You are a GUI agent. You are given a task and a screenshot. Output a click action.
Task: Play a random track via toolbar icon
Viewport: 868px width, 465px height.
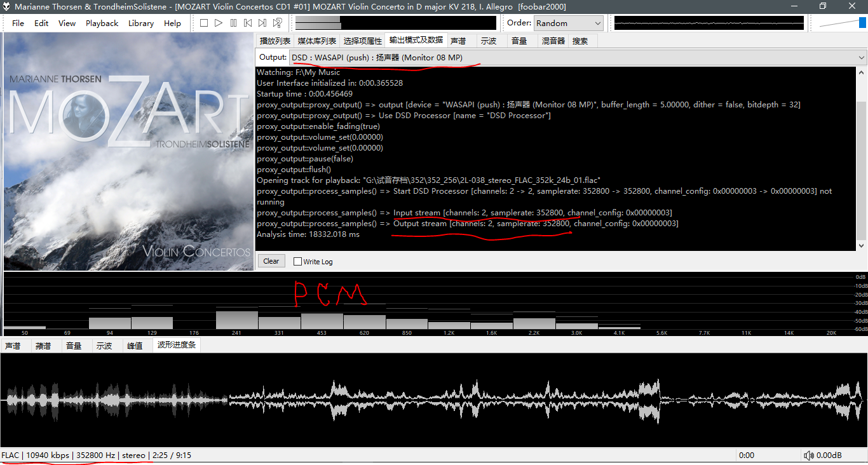point(278,23)
